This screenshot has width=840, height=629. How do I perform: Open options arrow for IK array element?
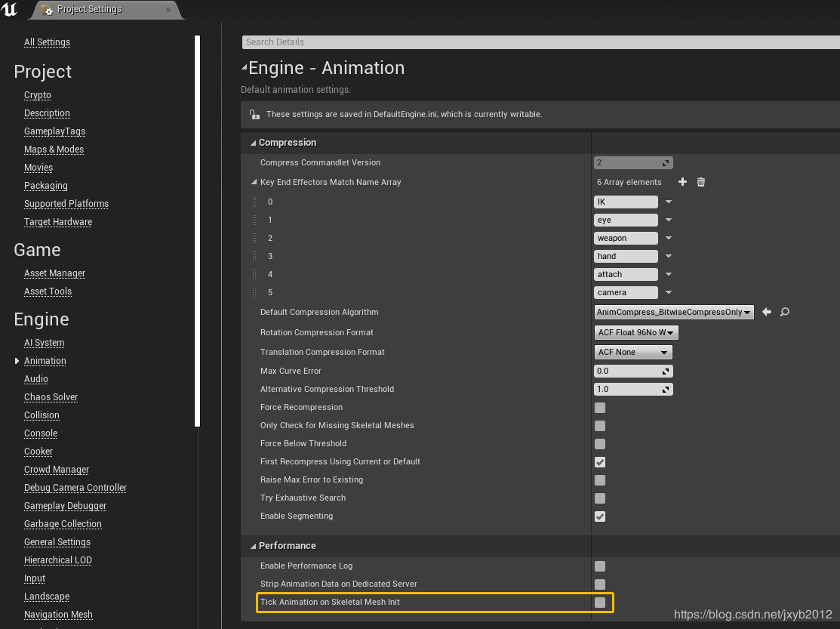pos(669,202)
